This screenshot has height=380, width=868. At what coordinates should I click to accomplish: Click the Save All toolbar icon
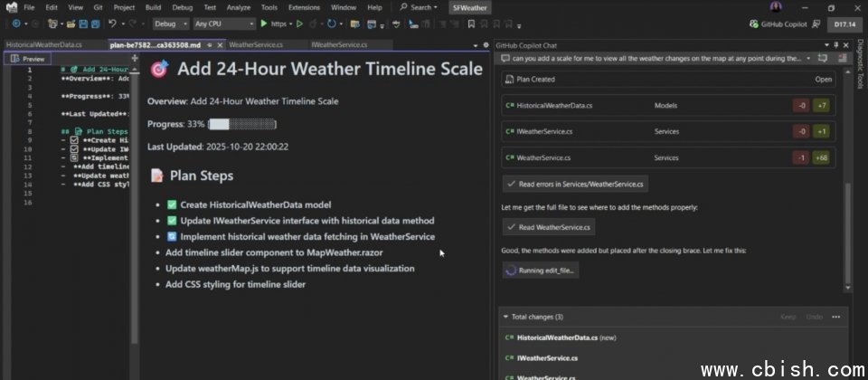pyautogui.click(x=93, y=24)
